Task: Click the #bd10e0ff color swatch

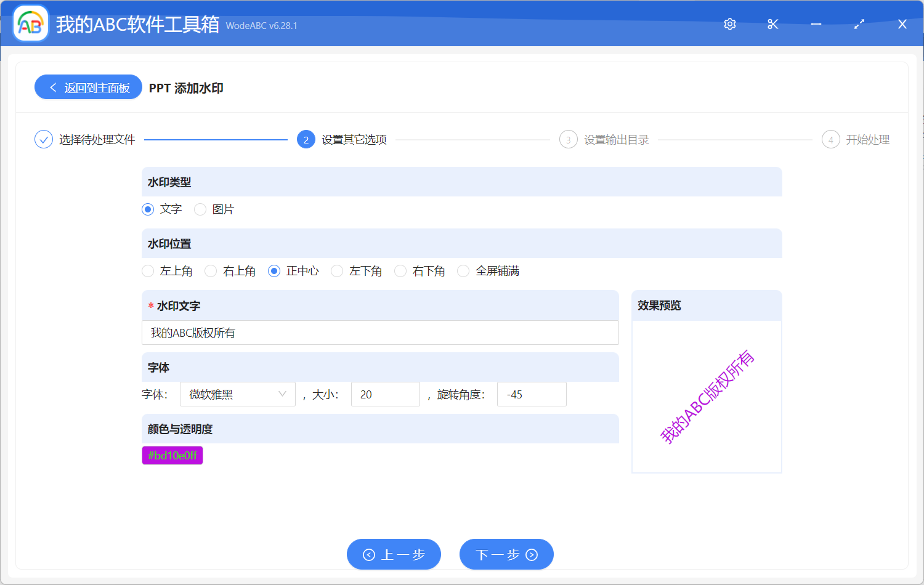Action: tap(172, 456)
